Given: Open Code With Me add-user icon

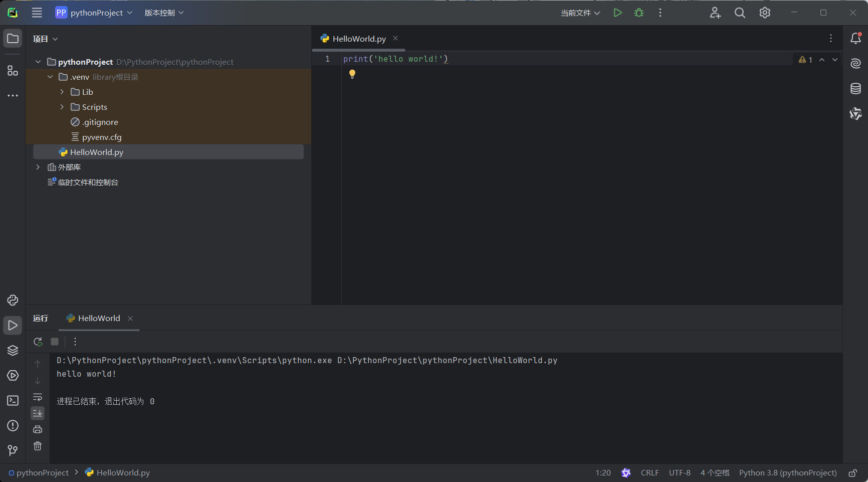Looking at the screenshot, I should [x=715, y=13].
